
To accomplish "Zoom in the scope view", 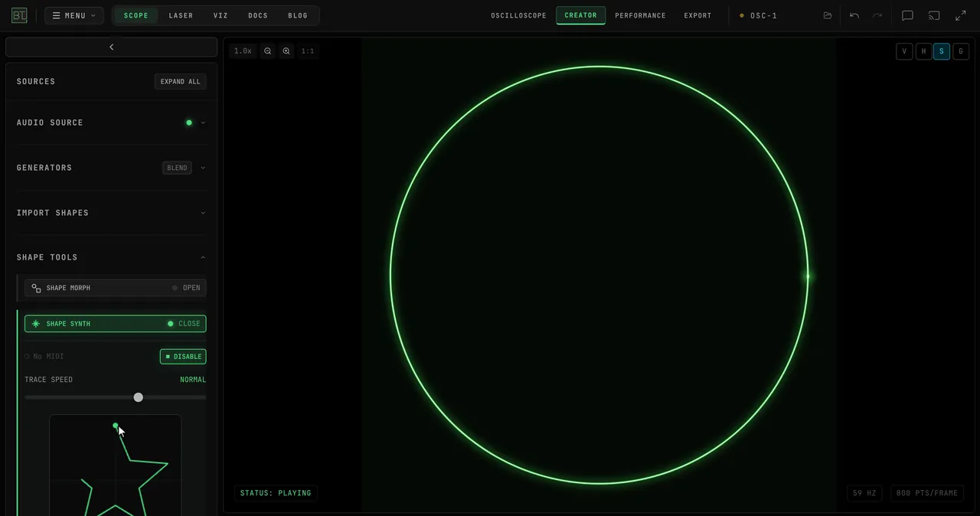I will 286,51.
